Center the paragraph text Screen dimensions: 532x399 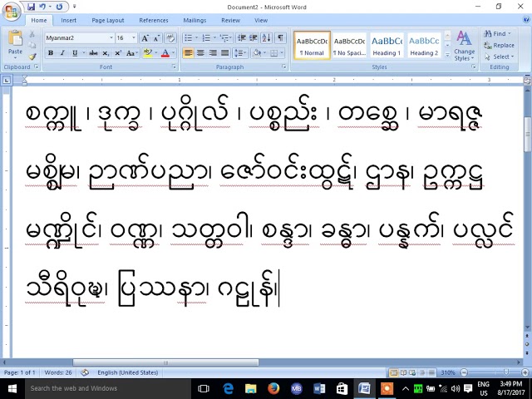200,53
